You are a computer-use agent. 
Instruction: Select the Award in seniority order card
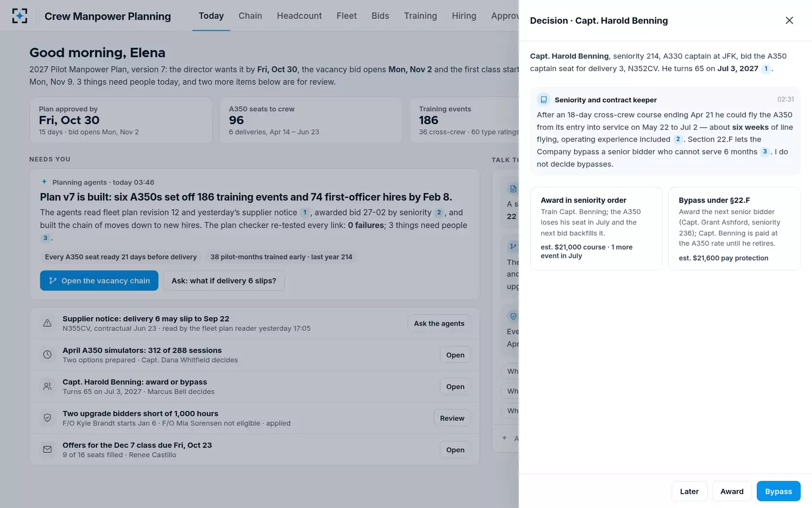(596, 229)
